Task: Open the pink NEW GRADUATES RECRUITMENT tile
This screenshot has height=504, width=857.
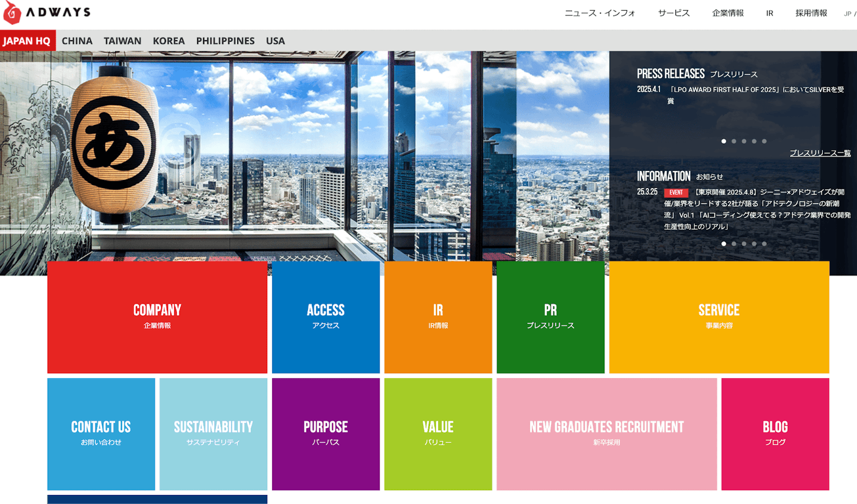Action: (606, 434)
